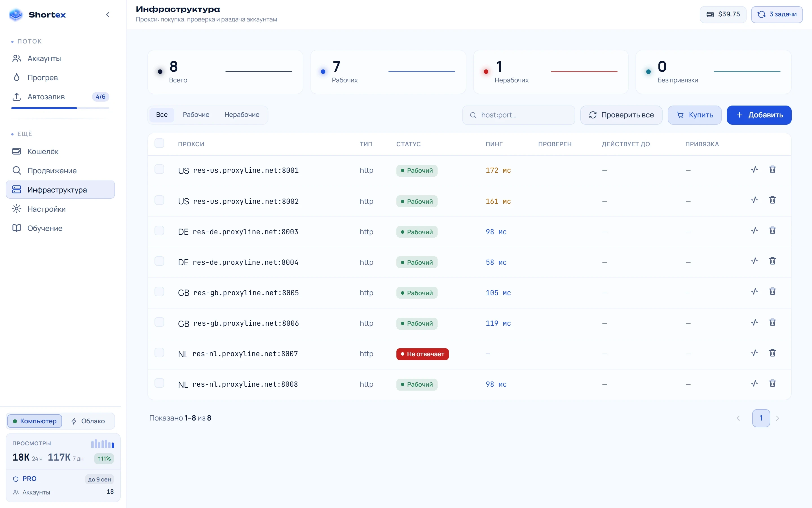Open the Обучение section
Image resolution: width=812 pixels, height=508 pixels.
coord(60,228)
